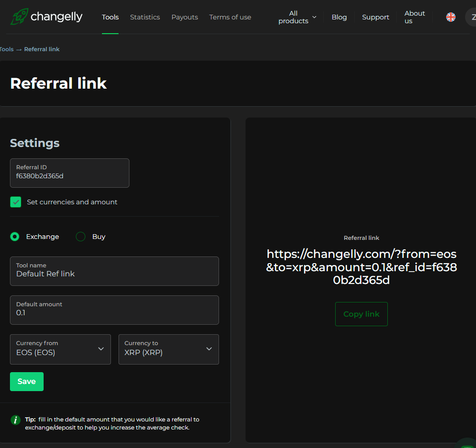Visit the Blog link
The width and height of the screenshot is (476, 448).
(x=339, y=17)
